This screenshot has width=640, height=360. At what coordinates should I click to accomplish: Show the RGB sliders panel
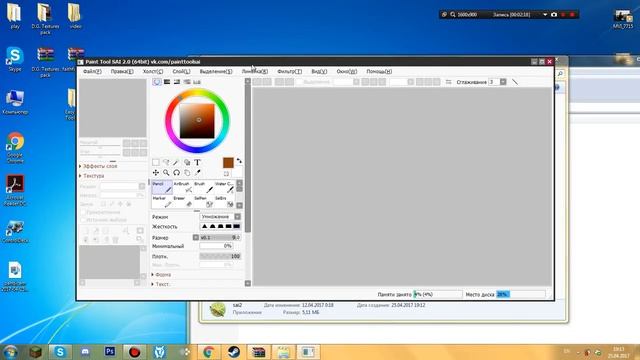coord(167,82)
